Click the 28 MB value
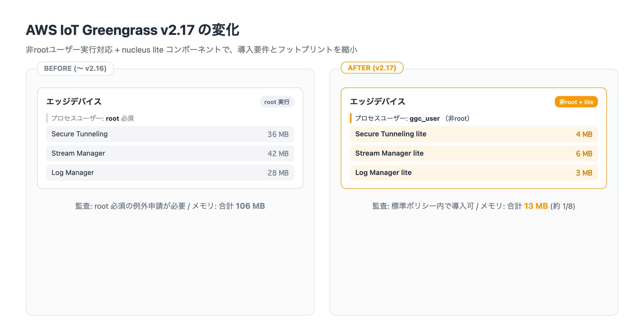 tap(278, 173)
